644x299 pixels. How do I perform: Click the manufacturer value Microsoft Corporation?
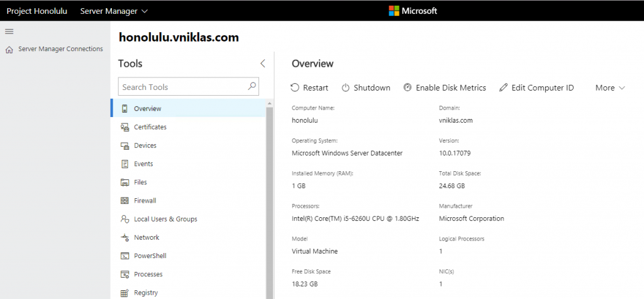pos(472,218)
